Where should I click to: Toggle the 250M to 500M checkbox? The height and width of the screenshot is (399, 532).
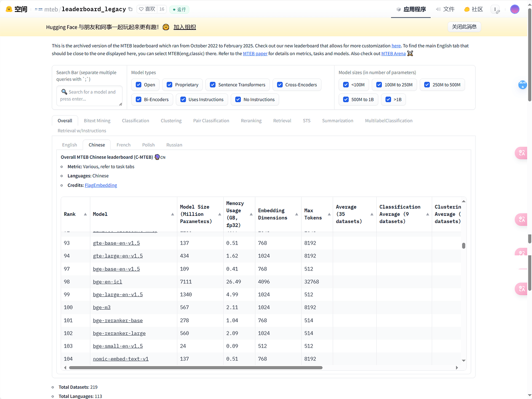click(427, 85)
